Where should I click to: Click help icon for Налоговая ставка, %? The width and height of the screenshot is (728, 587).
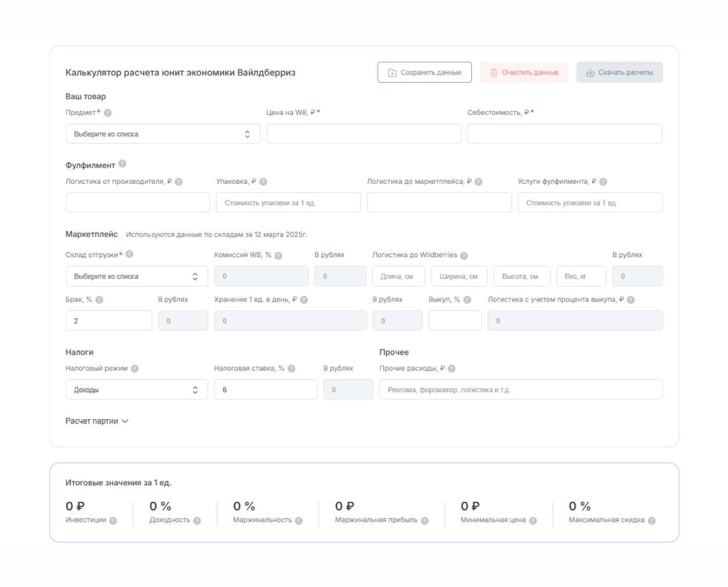(x=292, y=369)
